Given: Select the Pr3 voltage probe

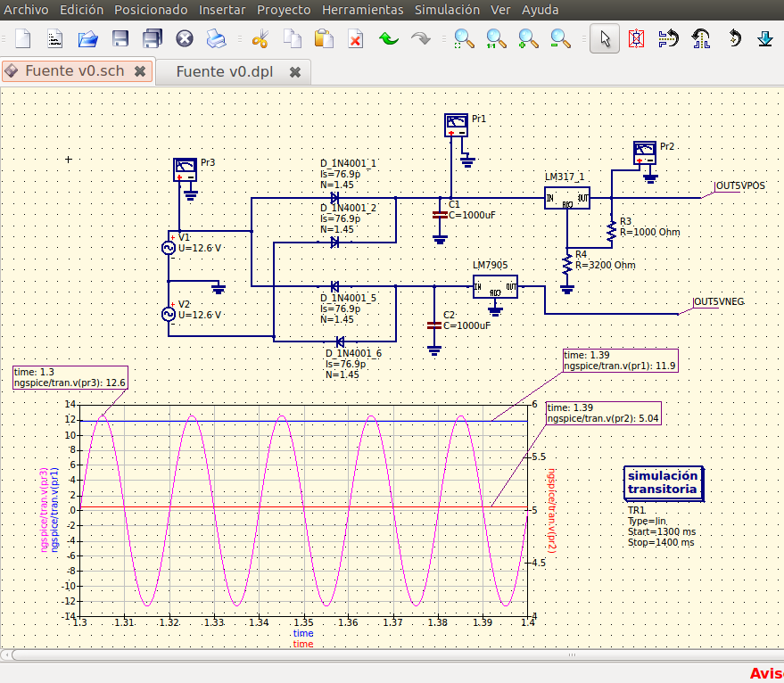Looking at the screenshot, I should click(185, 169).
